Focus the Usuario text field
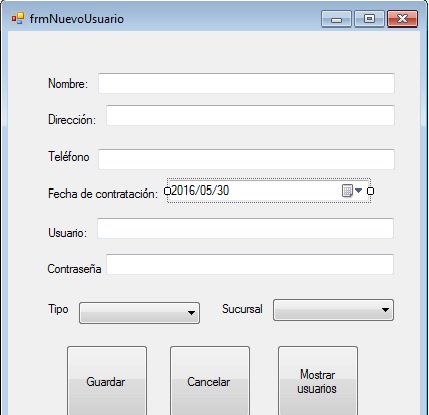 point(245,228)
